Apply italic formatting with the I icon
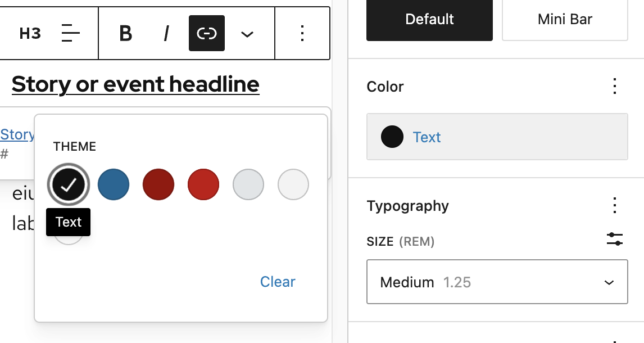 click(166, 33)
